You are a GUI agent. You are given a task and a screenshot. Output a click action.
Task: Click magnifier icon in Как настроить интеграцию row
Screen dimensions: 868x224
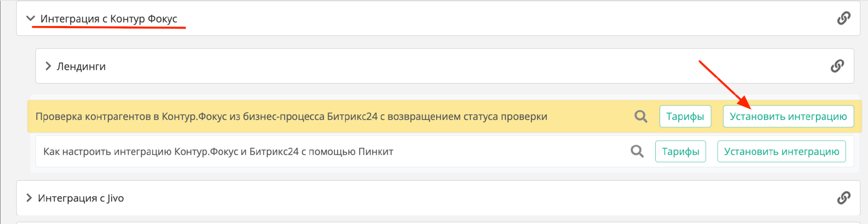click(637, 151)
